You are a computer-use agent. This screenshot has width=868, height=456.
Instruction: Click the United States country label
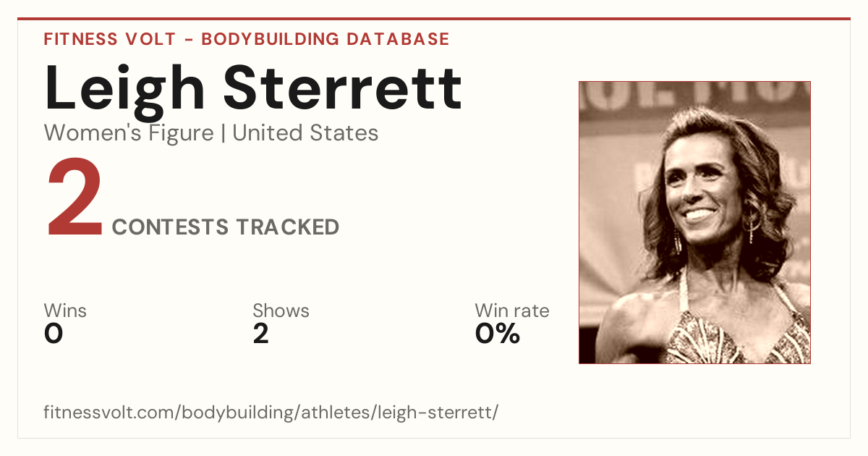click(305, 133)
